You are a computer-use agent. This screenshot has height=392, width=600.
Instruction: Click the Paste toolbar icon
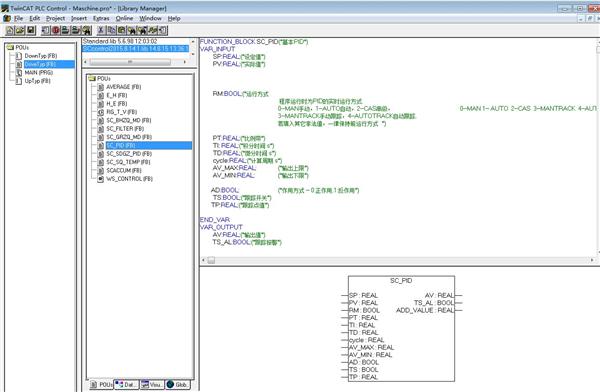coord(122,30)
